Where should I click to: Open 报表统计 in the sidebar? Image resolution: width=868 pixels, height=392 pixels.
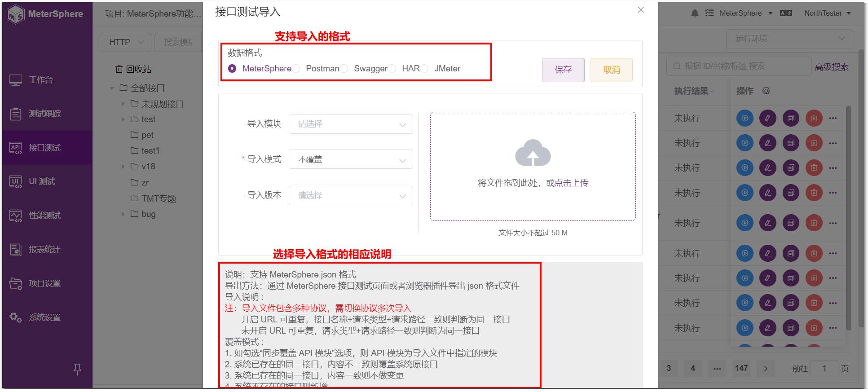(x=47, y=249)
